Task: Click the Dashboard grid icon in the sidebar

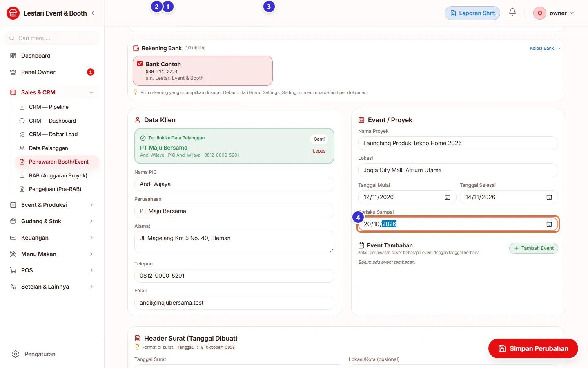Action: pyautogui.click(x=13, y=56)
